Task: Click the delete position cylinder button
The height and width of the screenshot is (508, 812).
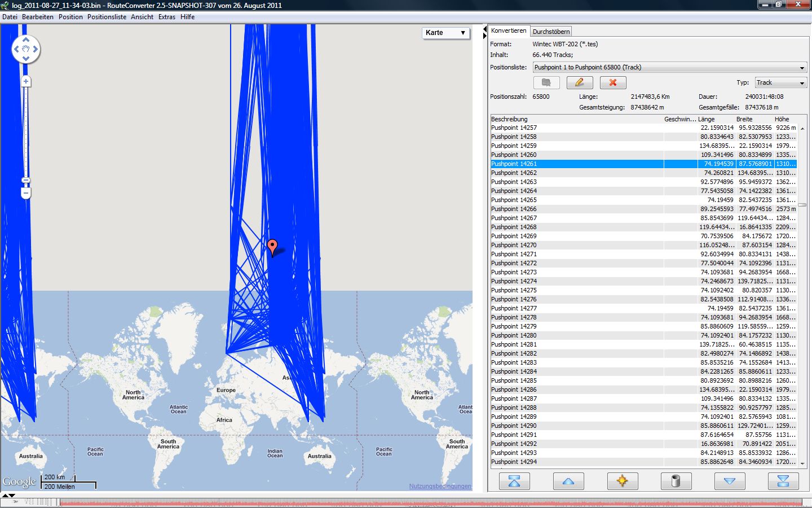Action: pos(676,481)
